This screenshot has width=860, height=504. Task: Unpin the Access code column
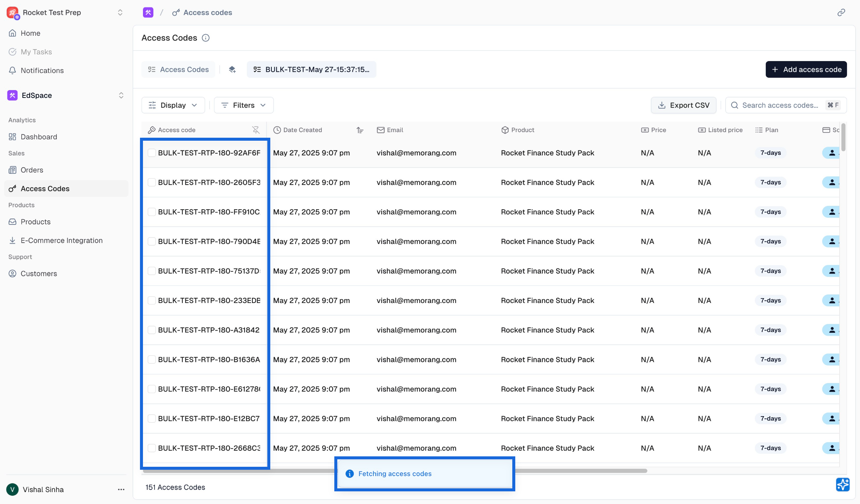click(256, 130)
